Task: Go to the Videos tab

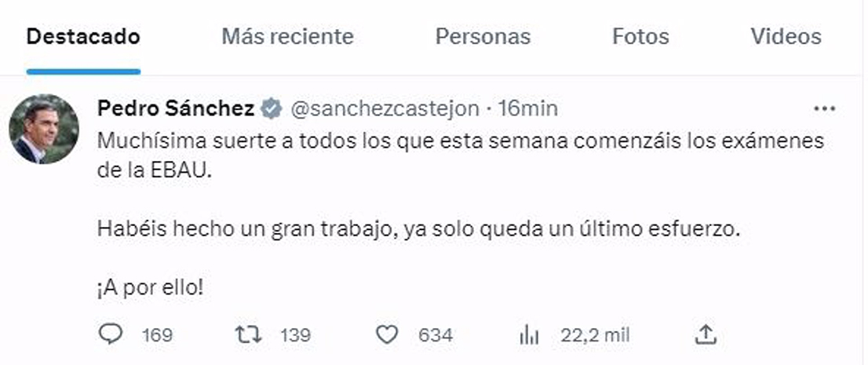Action: point(786,37)
